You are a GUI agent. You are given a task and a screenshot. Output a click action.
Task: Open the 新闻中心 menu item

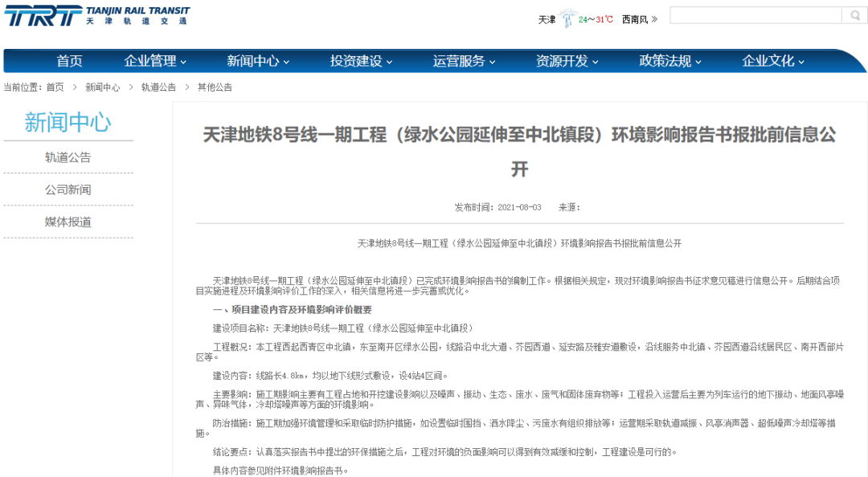point(252,60)
